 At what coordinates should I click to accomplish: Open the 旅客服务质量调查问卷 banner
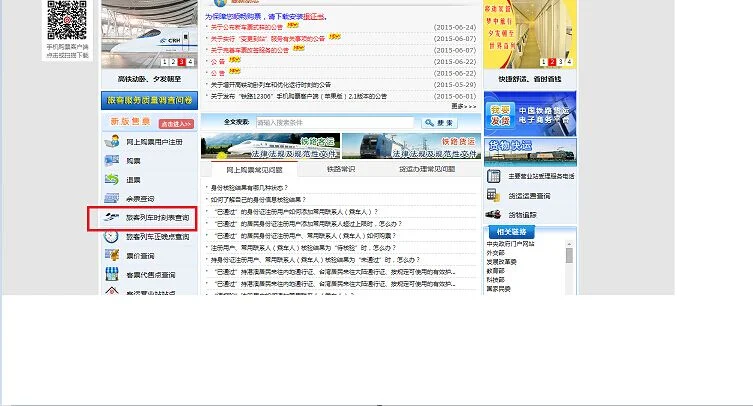click(x=149, y=100)
